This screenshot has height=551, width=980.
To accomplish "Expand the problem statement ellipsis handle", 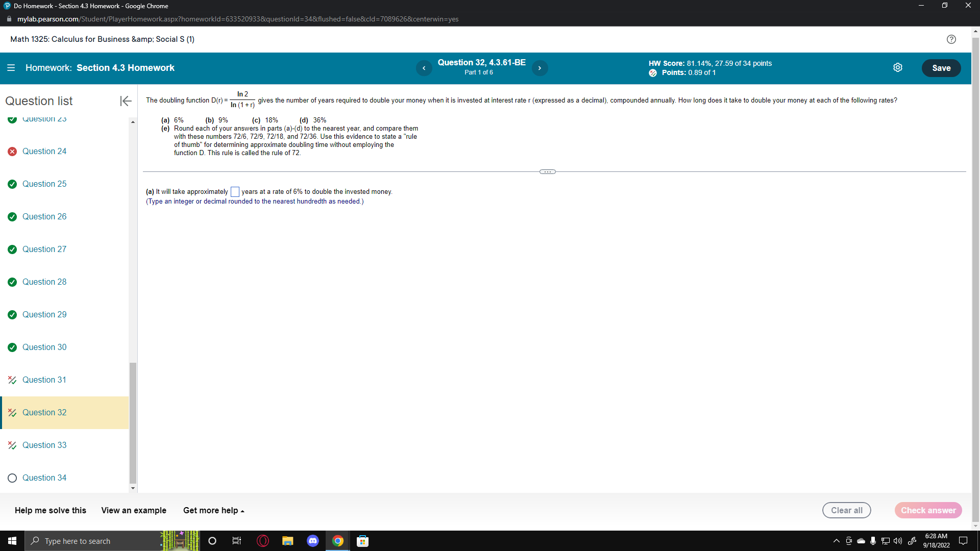I will click(x=547, y=172).
